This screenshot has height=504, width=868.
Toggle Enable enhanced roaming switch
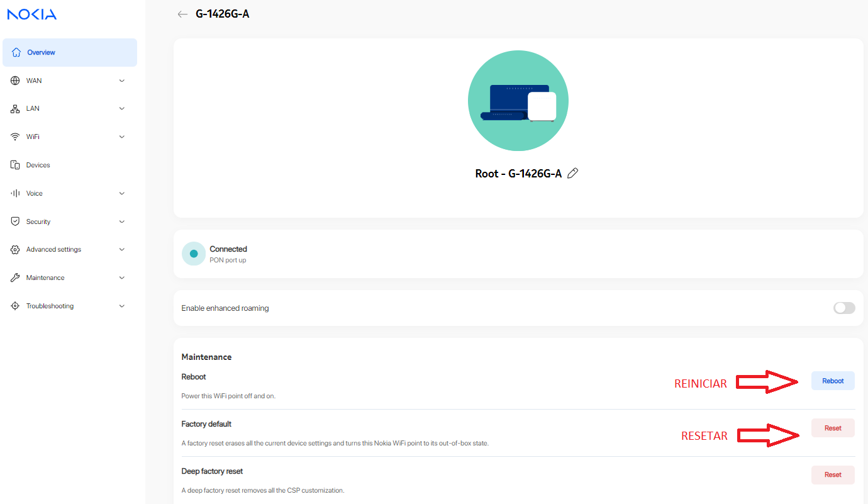(844, 308)
